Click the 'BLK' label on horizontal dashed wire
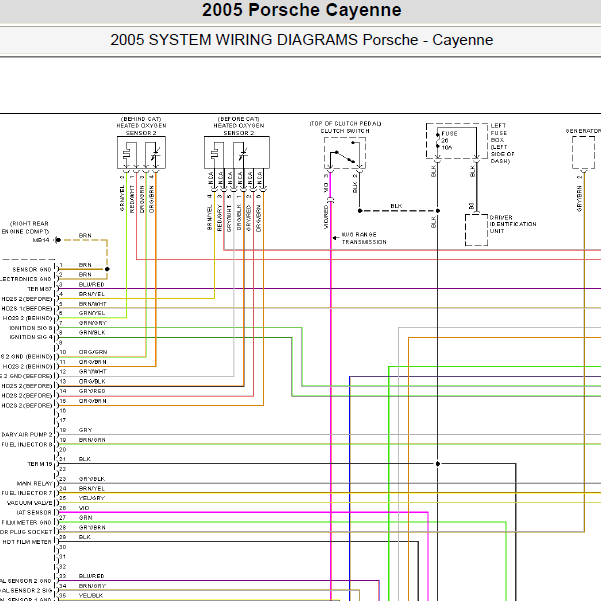 (x=396, y=206)
